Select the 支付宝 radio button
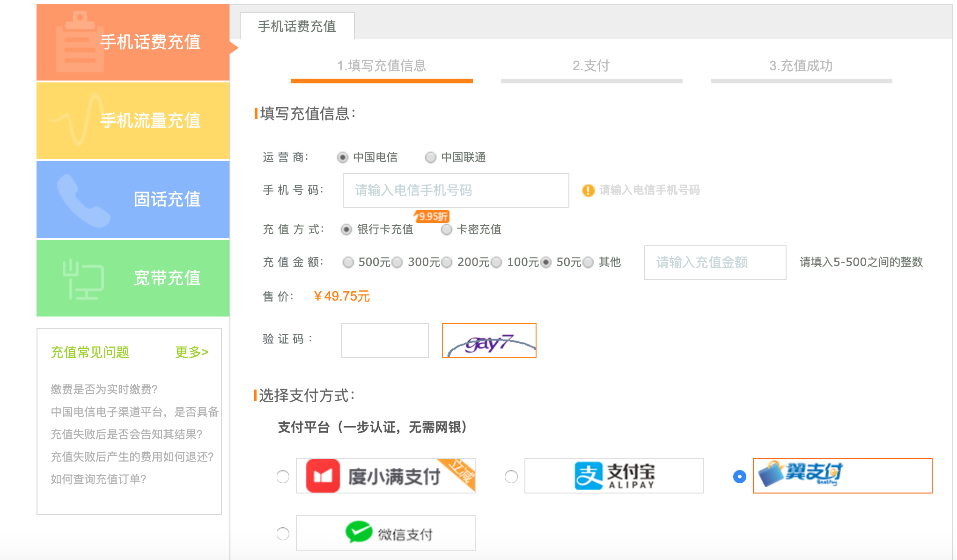Screen dimensions: 957x560 click(x=511, y=477)
